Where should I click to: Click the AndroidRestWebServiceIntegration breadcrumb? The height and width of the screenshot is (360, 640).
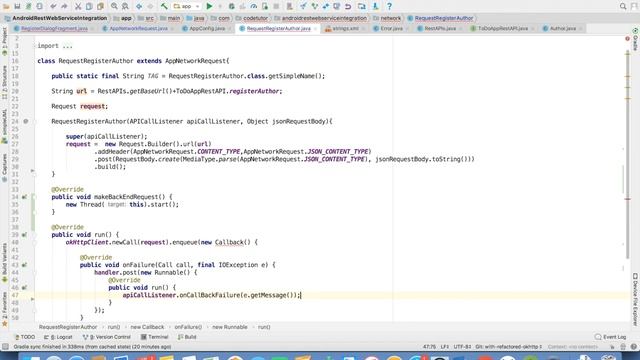click(x=56, y=18)
